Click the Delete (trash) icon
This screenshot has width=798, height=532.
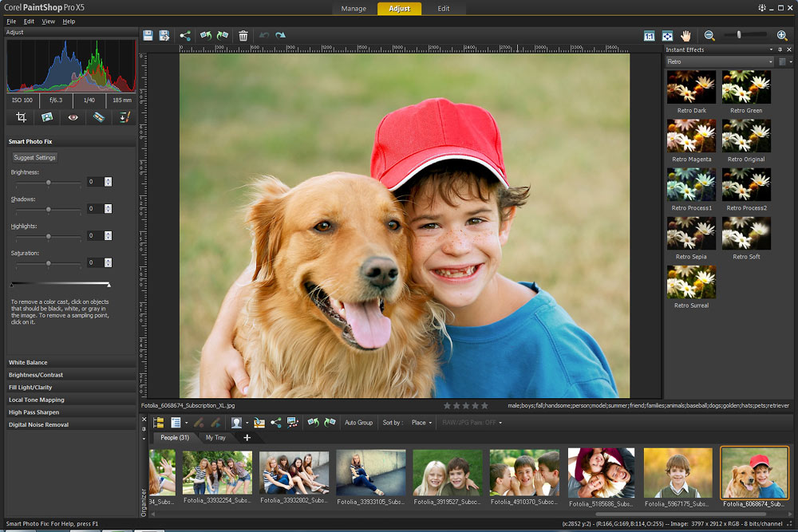[243, 35]
